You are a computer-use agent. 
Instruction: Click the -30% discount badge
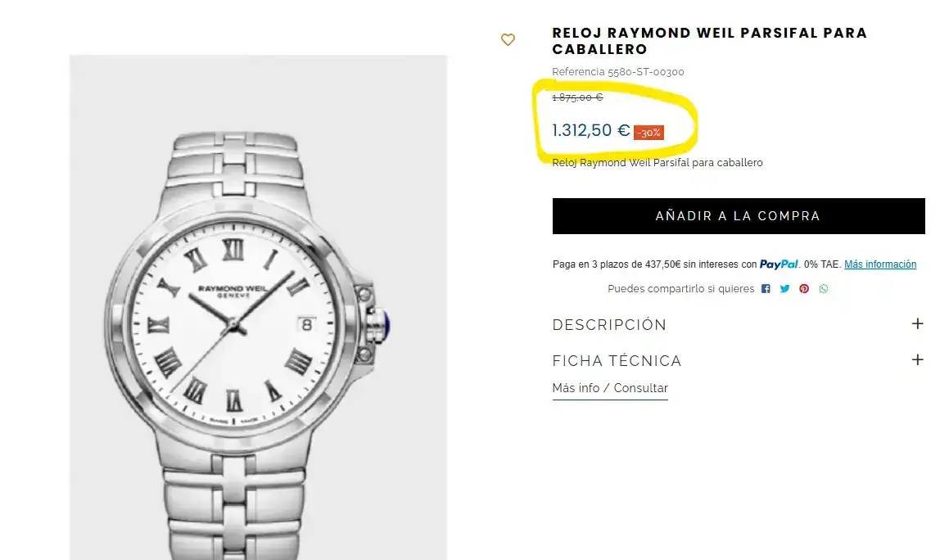(648, 133)
